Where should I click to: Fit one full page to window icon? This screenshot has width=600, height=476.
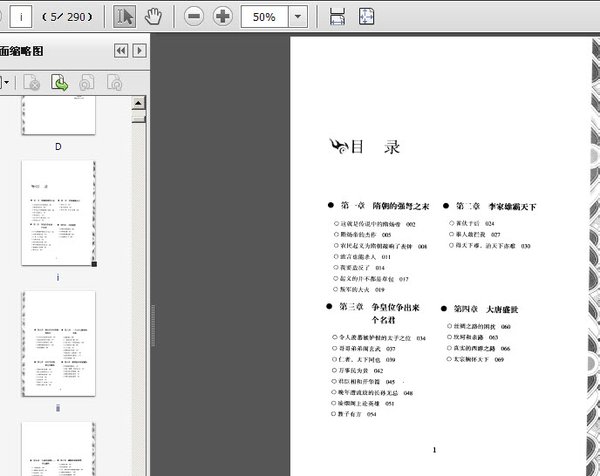pyautogui.click(x=366, y=16)
